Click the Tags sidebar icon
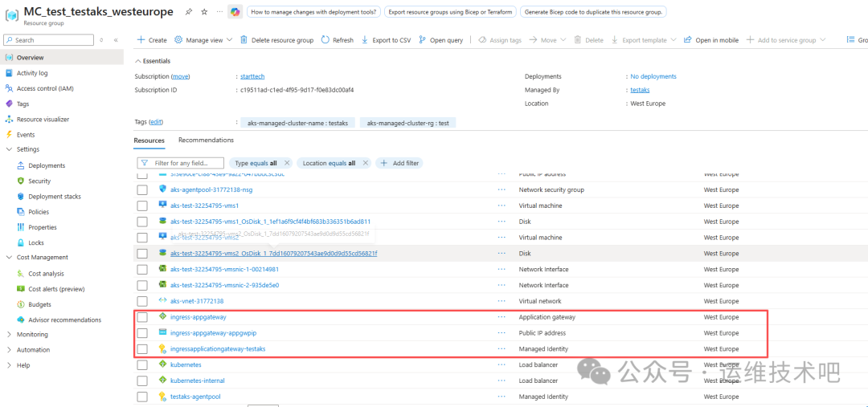This screenshot has height=407, width=868. point(9,104)
